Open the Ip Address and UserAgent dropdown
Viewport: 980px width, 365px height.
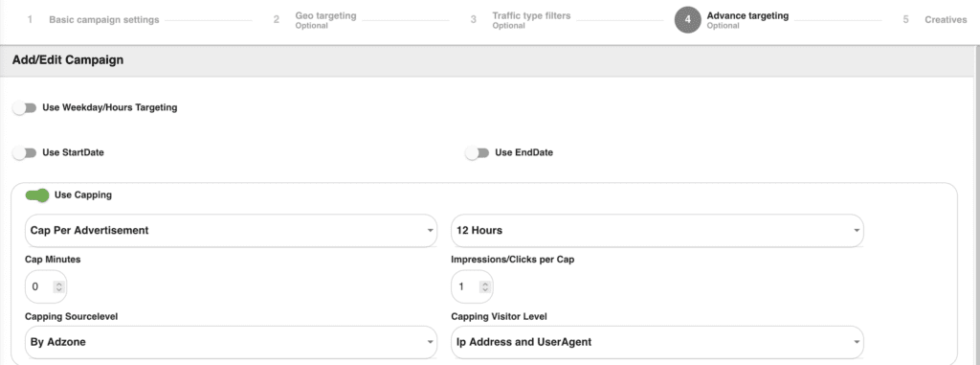(x=657, y=342)
